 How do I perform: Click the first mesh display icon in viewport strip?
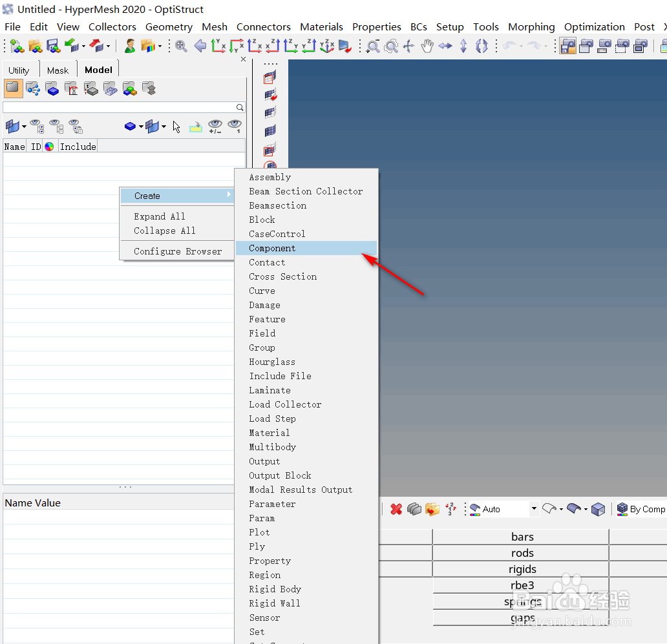(x=270, y=78)
